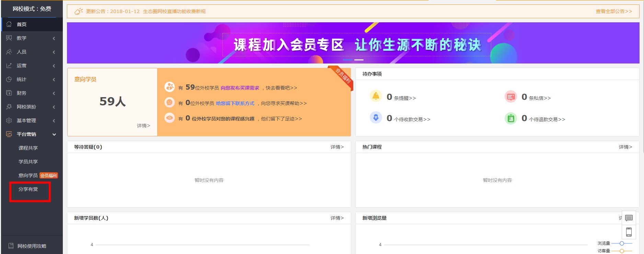Click the home icon beside 首页

(9, 24)
